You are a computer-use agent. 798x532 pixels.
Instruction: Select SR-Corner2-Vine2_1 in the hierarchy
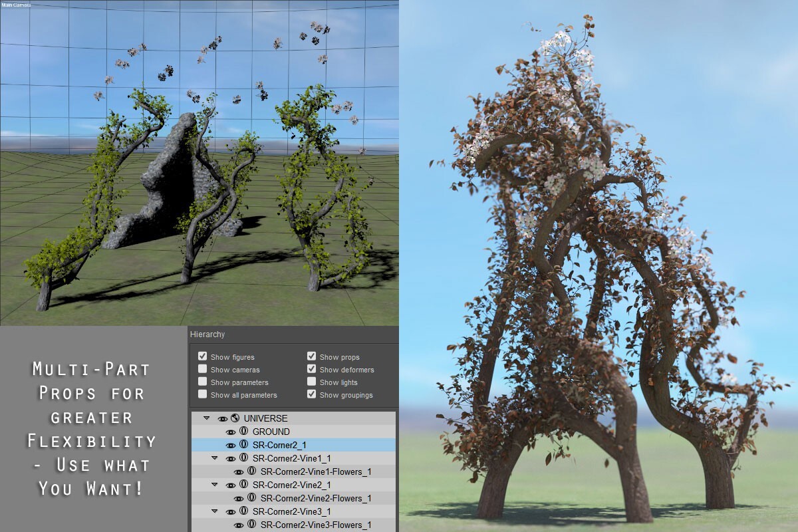pos(293,485)
